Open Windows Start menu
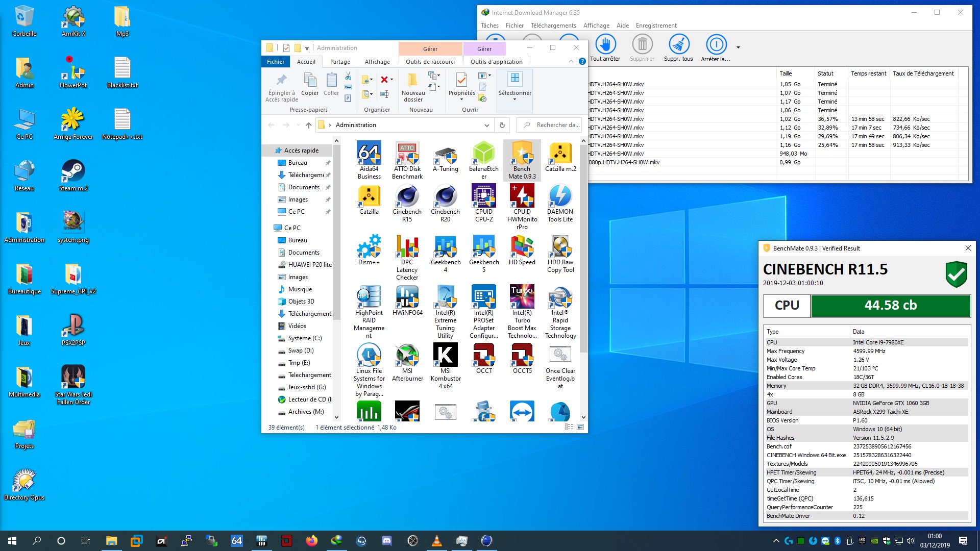980x551 pixels. point(12,541)
